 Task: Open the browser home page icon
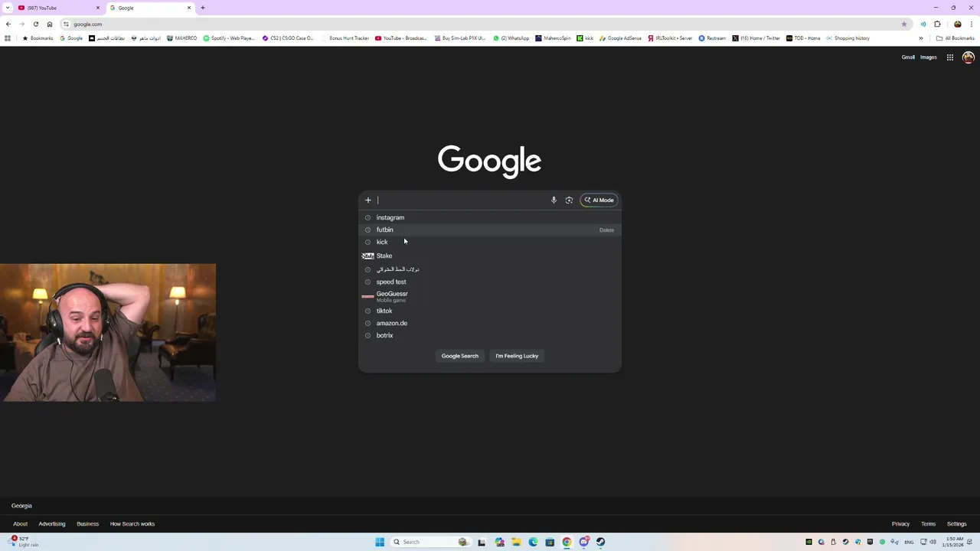click(x=50, y=24)
